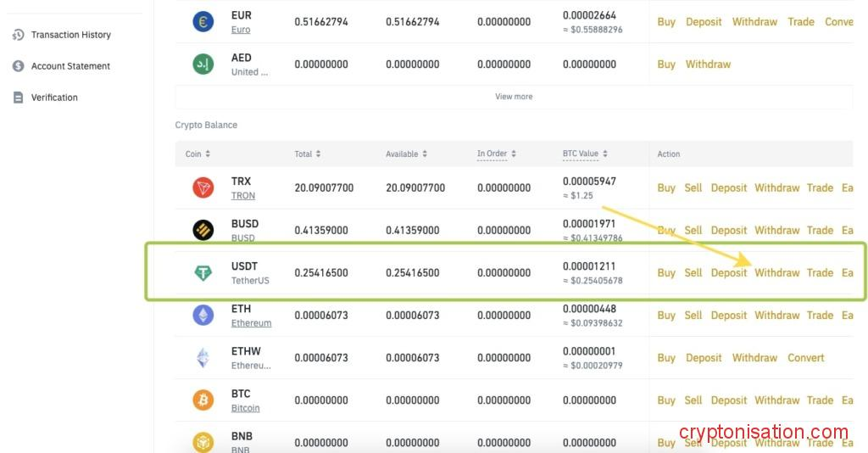Go to Verification in sidebar

pos(54,98)
